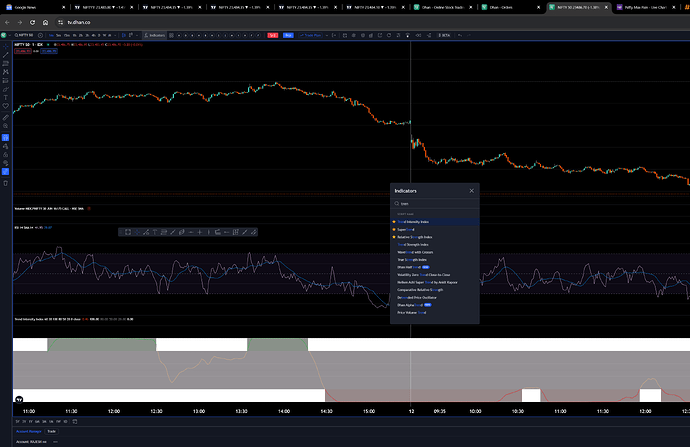Add Volatility Zero Trend Close-to-Close indicator
Viewport: 690px width, 447px height.
point(435,275)
